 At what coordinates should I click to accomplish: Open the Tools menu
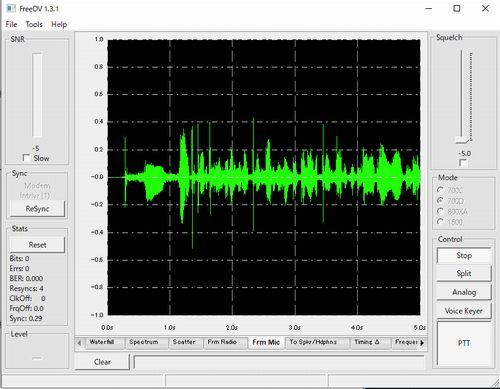tap(34, 24)
